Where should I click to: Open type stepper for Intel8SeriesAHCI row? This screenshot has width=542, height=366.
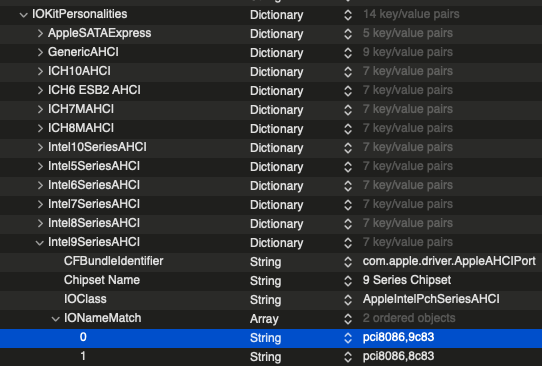coord(348,224)
